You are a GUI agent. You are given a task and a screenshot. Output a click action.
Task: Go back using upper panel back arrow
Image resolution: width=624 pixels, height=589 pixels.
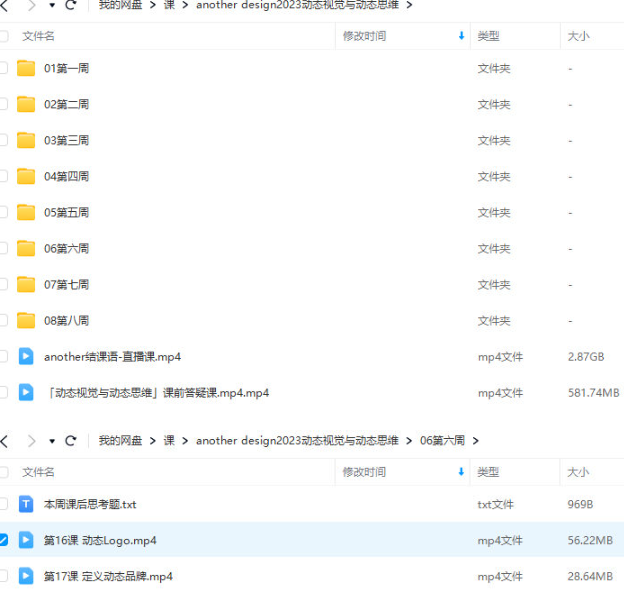(4, 5)
